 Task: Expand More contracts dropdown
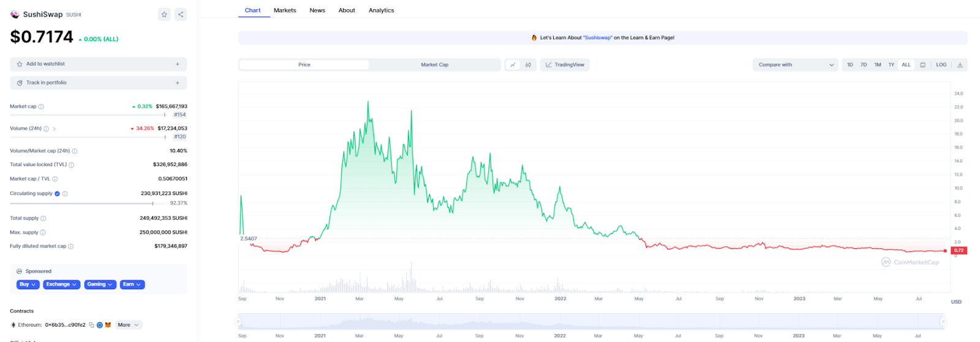pos(129,325)
